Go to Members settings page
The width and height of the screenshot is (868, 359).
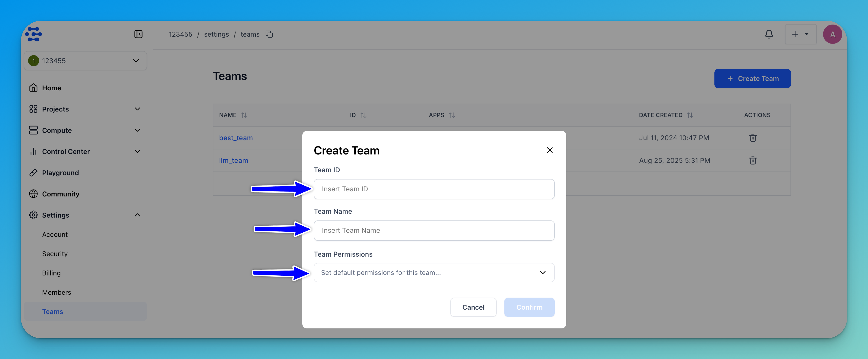click(56, 292)
